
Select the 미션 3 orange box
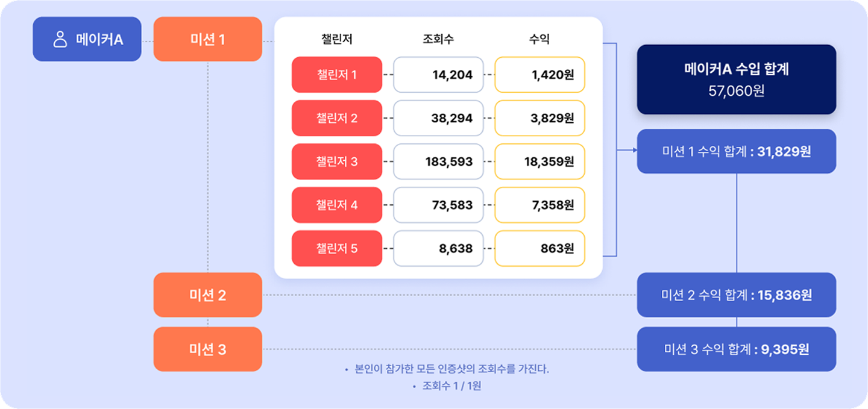point(208,349)
